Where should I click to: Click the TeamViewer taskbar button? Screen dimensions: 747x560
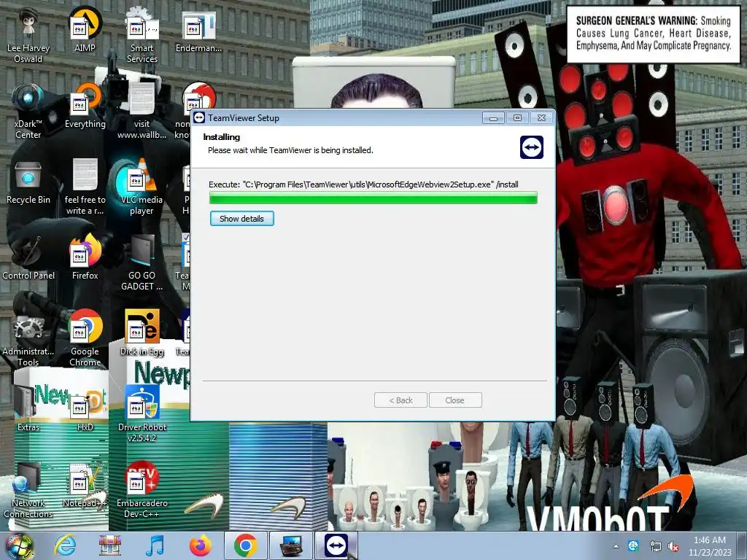pos(336,545)
